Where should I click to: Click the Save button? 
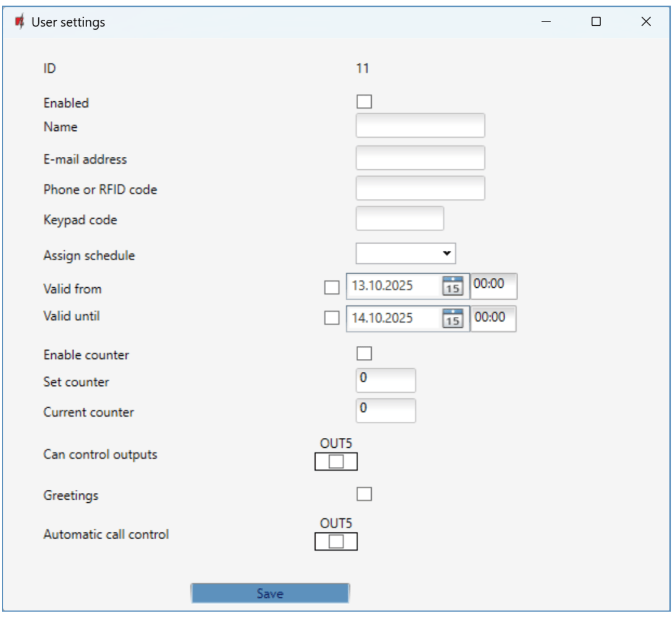(x=270, y=594)
